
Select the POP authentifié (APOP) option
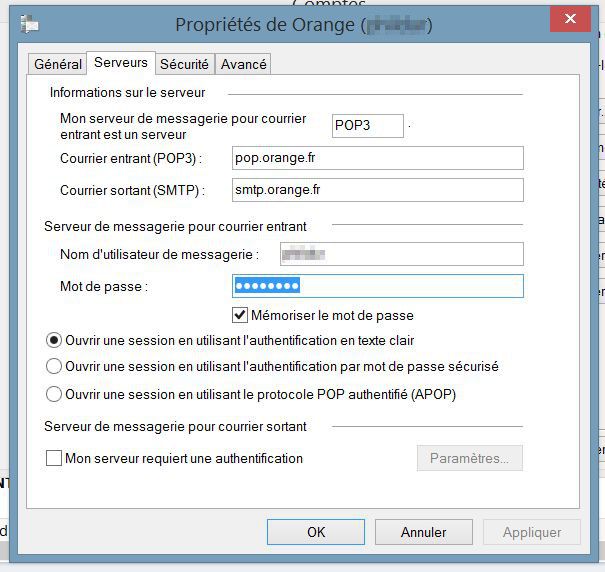54,394
